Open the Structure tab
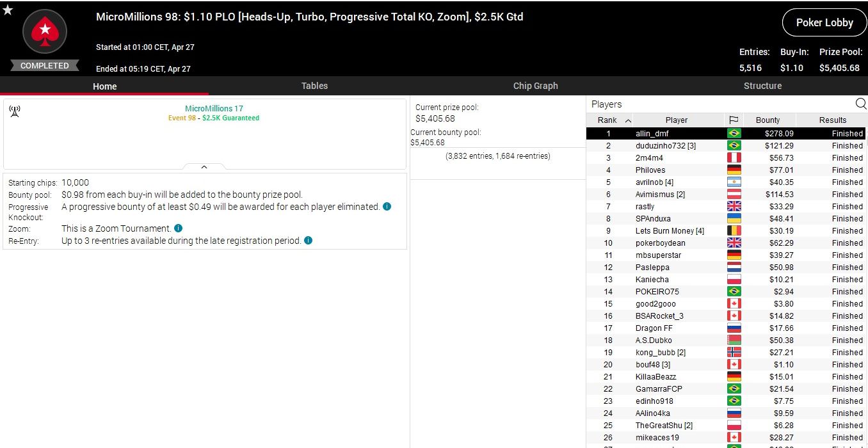The image size is (868, 448). pos(762,86)
